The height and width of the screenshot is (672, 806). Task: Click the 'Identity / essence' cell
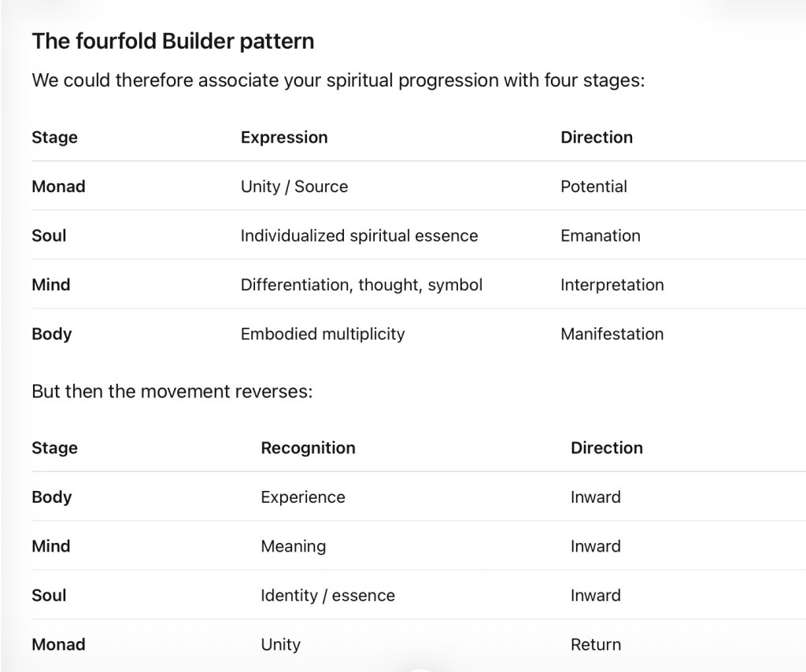click(328, 595)
